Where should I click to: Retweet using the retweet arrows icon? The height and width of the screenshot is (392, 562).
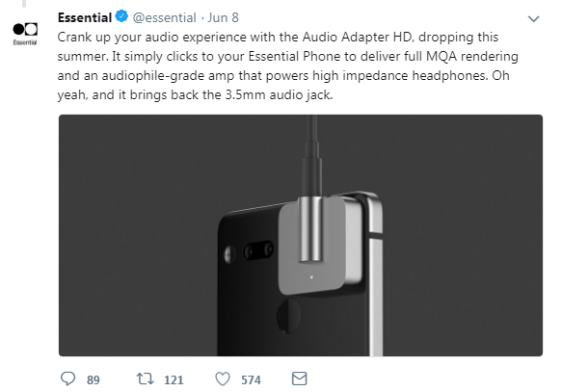146,379
